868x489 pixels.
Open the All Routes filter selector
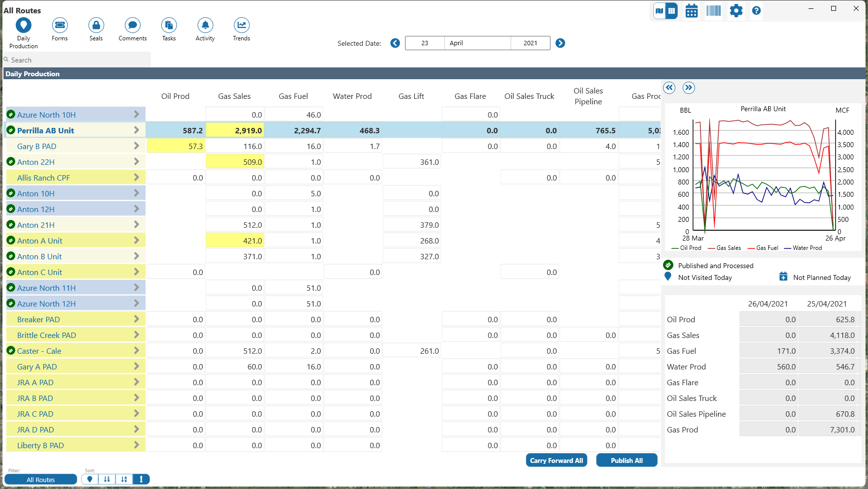click(41, 480)
